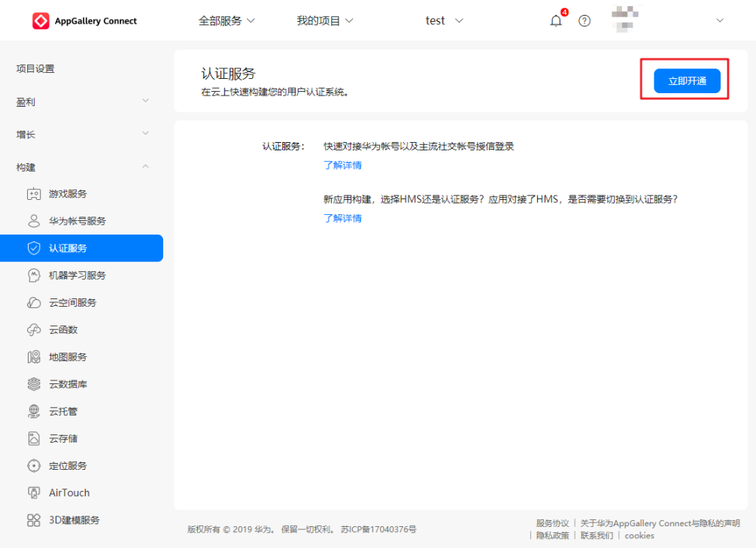Open the cookies footer link
This screenshot has height=548, width=756.
pos(639,535)
